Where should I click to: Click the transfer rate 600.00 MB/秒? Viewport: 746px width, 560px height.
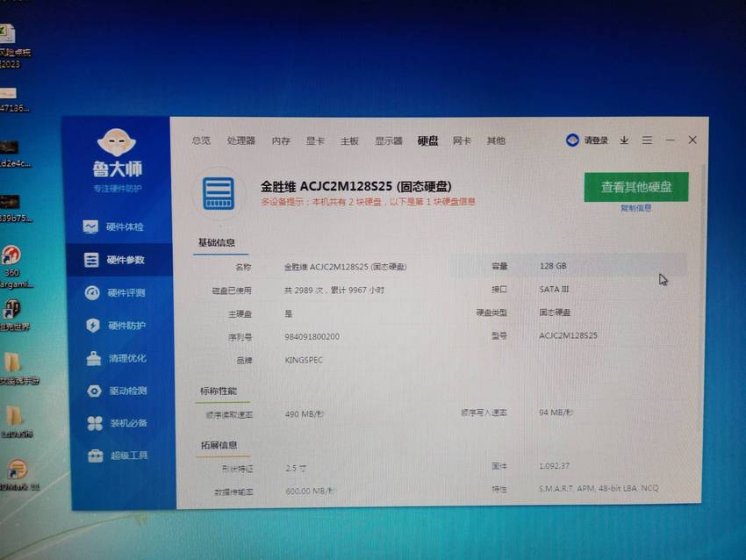pos(310,491)
